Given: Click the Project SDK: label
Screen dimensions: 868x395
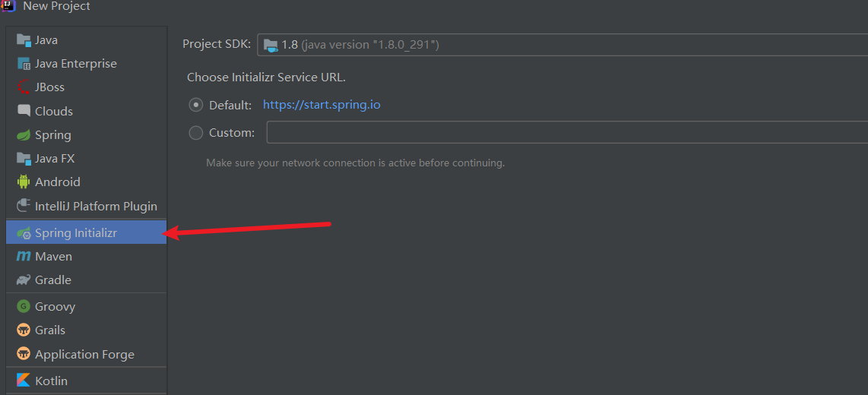Looking at the screenshot, I should coord(217,44).
